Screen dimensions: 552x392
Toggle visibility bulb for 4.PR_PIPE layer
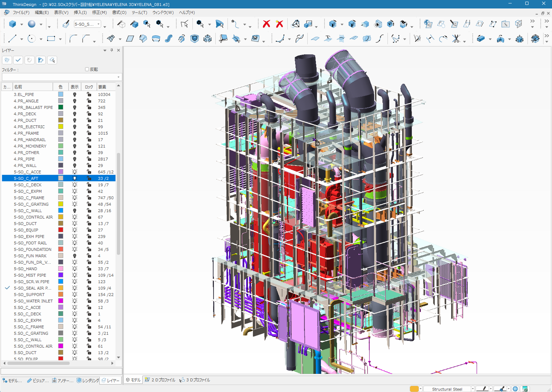click(x=75, y=159)
